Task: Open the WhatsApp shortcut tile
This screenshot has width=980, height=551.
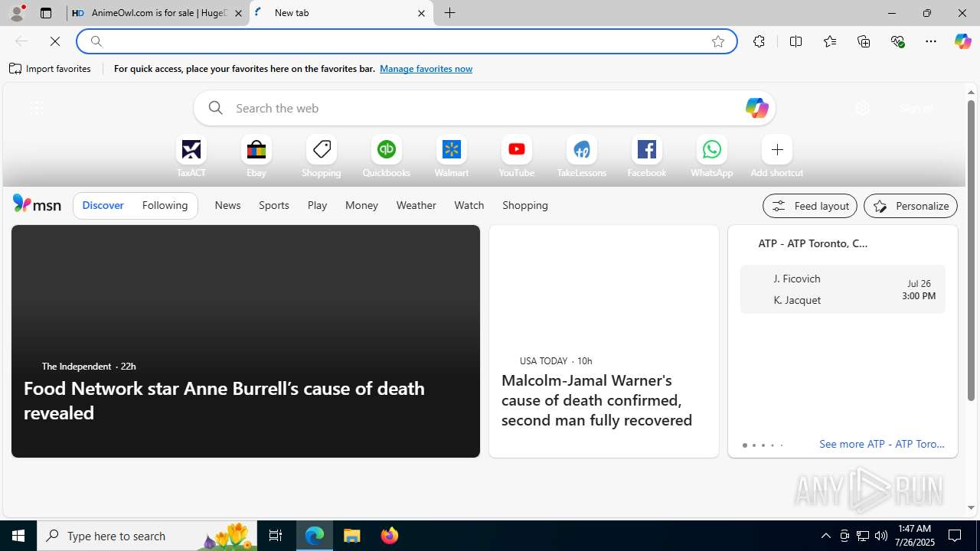Action: tap(712, 157)
